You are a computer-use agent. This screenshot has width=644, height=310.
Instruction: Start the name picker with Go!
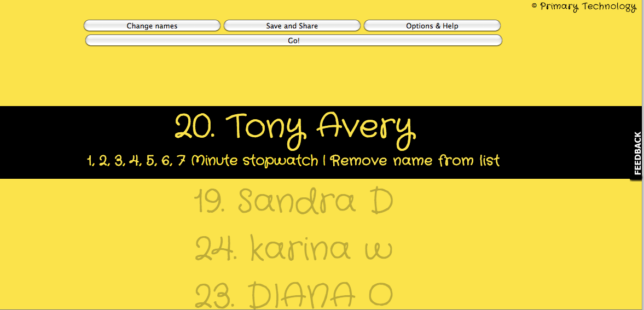(x=294, y=40)
